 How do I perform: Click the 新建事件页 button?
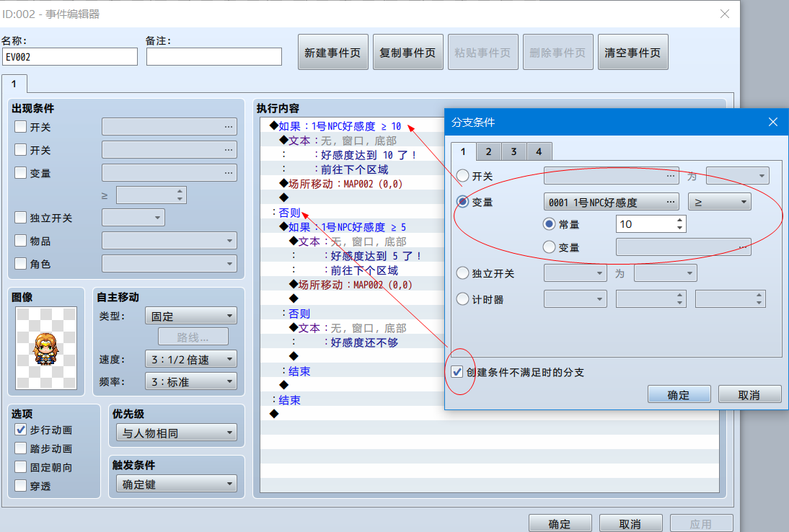[333, 53]
